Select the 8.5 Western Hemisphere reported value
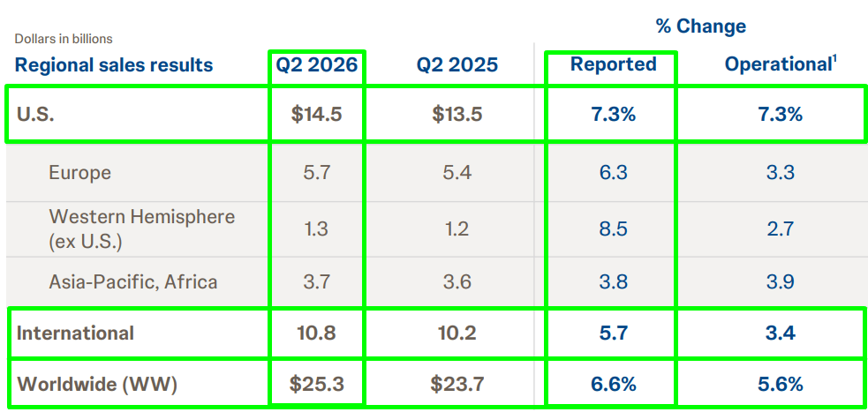Viewport: 868px width, 412px height. coord(614,228)
